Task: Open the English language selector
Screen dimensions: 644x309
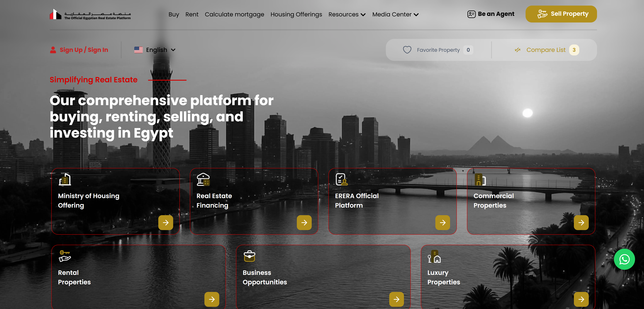Action: [x=155, y=50]
